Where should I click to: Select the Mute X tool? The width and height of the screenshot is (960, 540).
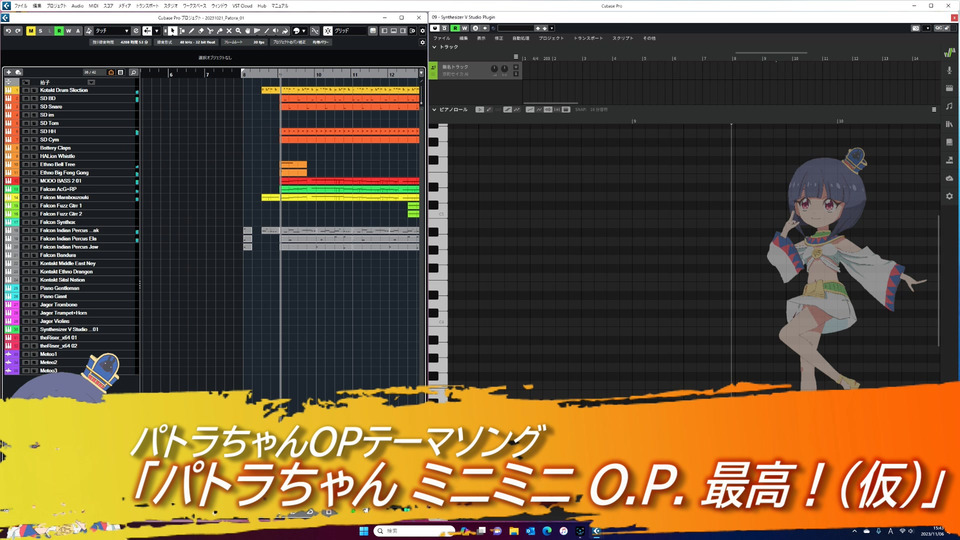click(229, 31)
